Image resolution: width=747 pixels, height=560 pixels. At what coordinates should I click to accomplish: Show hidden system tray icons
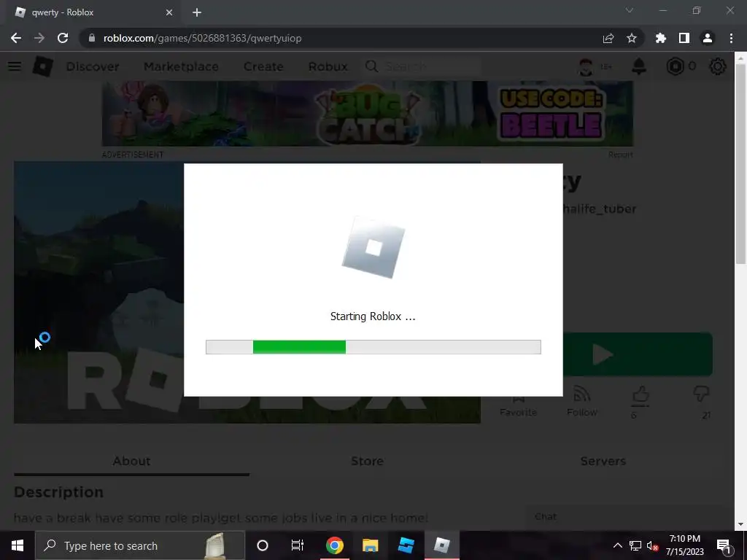(617, 545)
